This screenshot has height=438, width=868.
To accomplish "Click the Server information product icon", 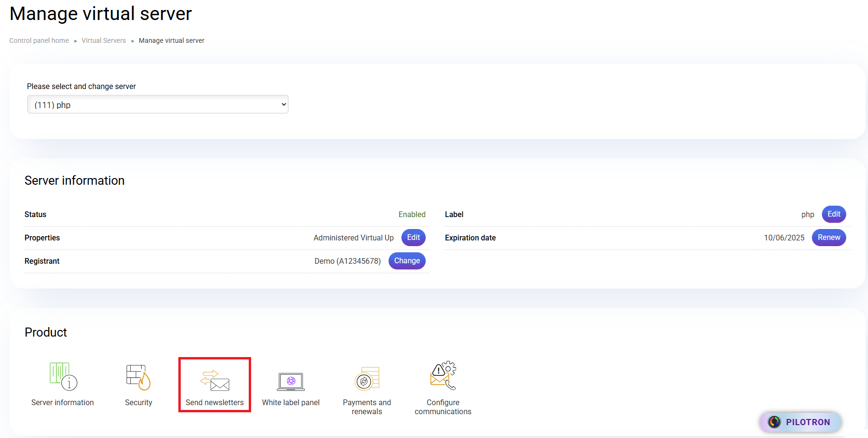I will [63, 376].
